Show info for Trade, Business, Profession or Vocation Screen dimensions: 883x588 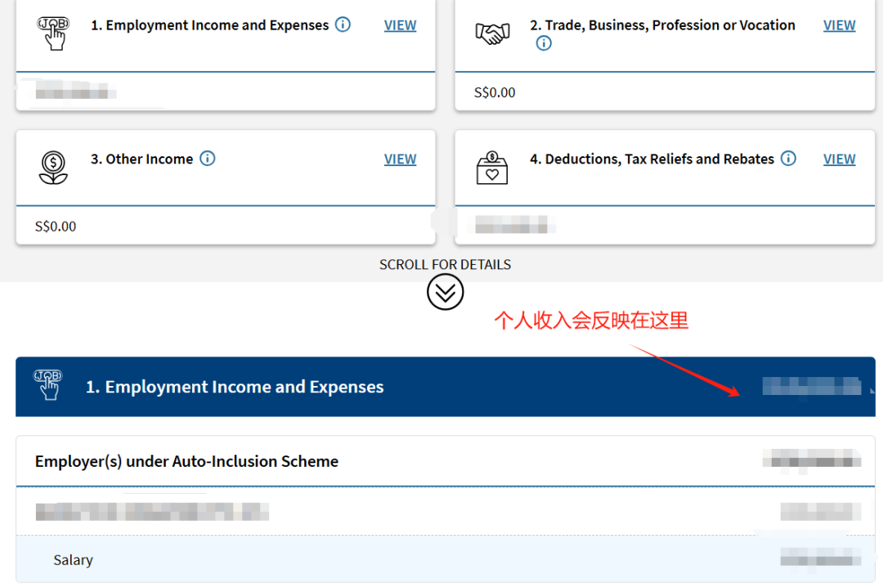(x=544, y=43)
